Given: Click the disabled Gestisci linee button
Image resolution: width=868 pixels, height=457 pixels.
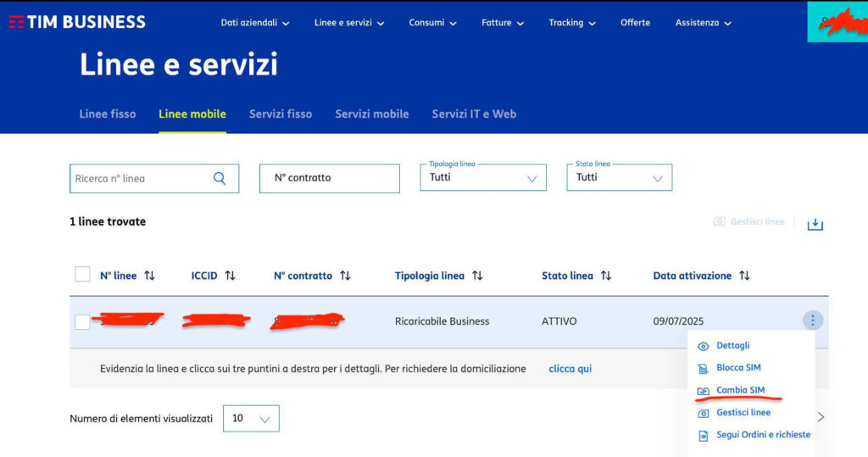Looking at the screenshot, I should (x=749, y=221).
